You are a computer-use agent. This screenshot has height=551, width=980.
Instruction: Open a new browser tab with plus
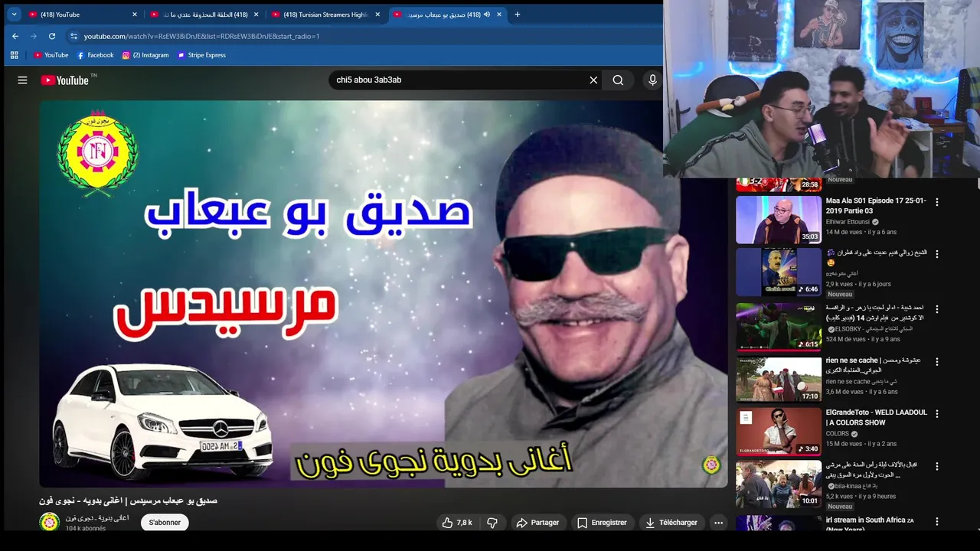(x=518, y=14)
